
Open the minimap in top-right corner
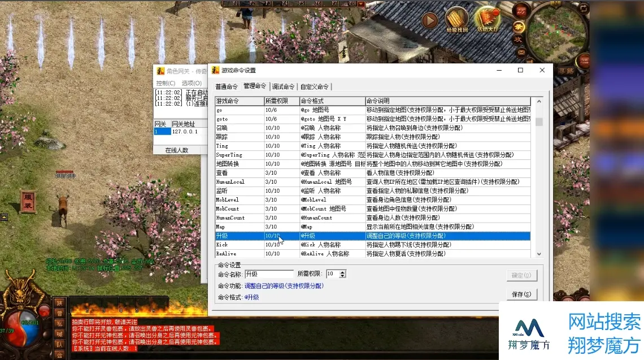[556, 34]
